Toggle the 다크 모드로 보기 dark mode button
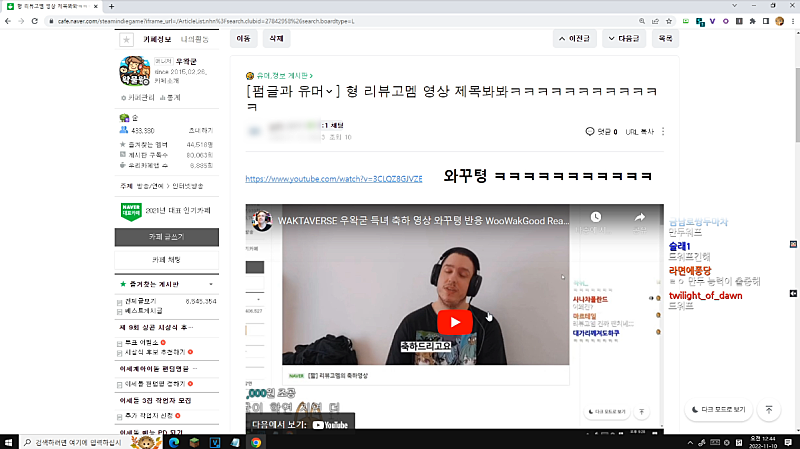 (x=717, y=409)
